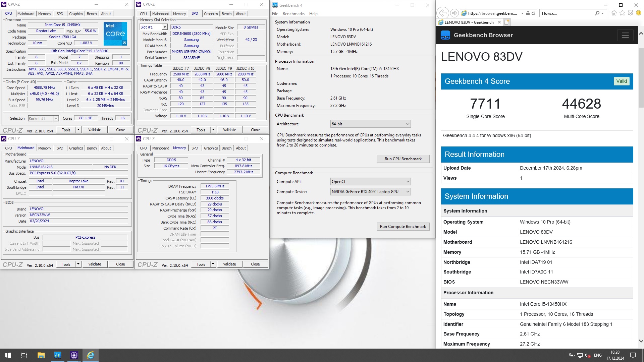644x362 pixels.
Task: Click the browser smiley feedback icon
Action: tap(639, 13)
